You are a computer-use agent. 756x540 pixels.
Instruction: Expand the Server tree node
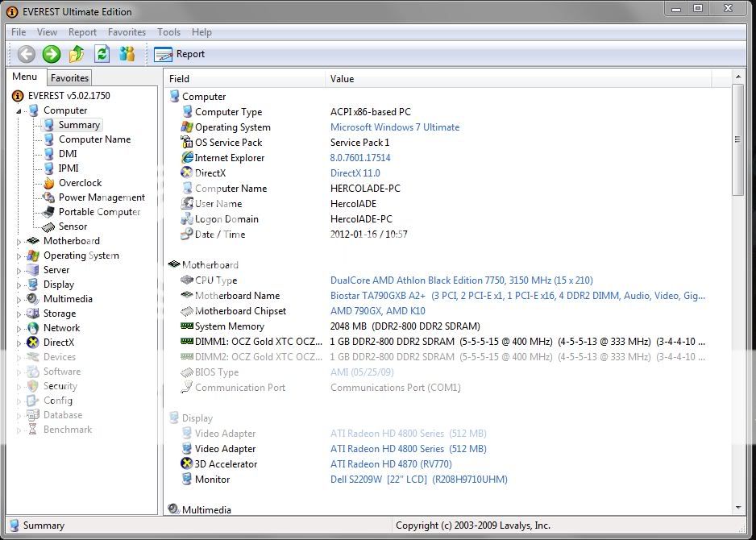[x=19, y=271]
